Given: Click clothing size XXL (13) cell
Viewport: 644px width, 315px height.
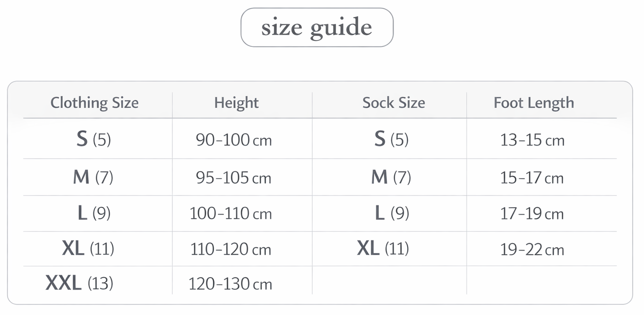Looking at the screenshot, I should click(x=79, y=283).
